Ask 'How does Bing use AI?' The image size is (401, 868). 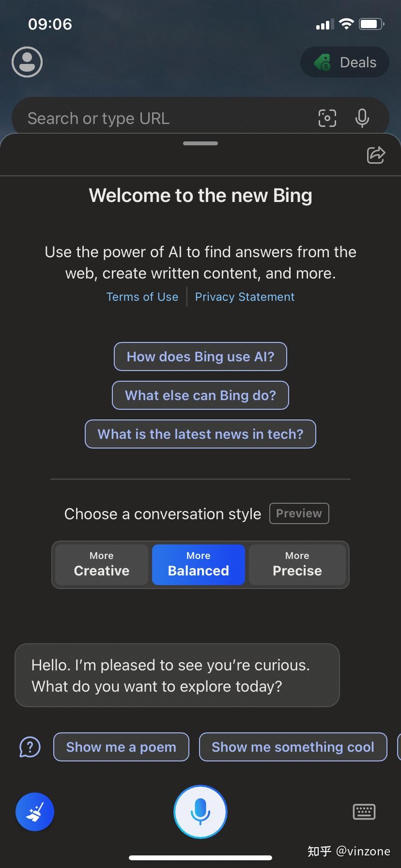pos(200,356)
